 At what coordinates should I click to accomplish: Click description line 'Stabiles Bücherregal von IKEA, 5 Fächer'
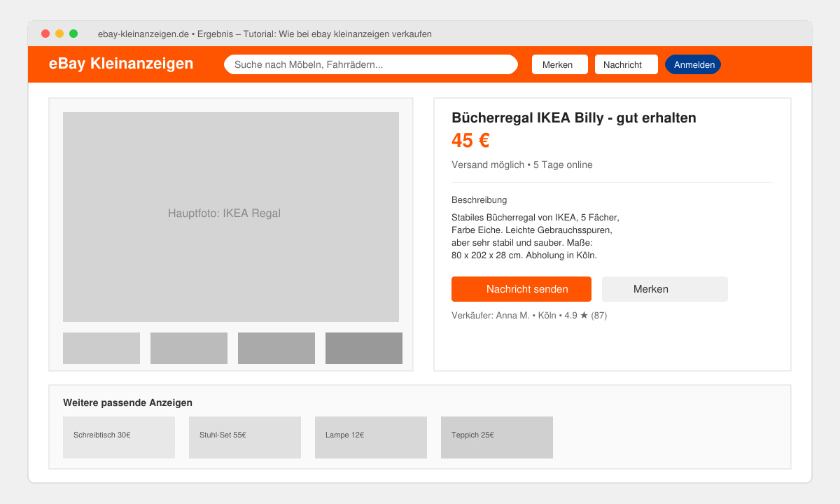(535, 218)
